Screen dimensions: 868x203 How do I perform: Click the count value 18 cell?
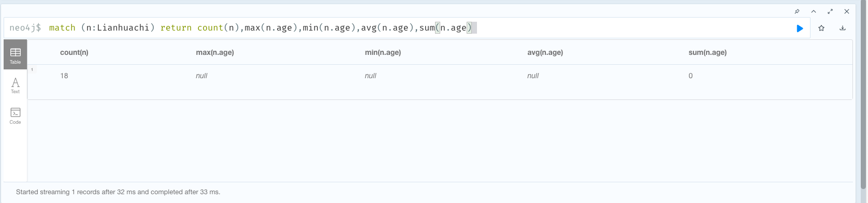click(x=64, y=76)
